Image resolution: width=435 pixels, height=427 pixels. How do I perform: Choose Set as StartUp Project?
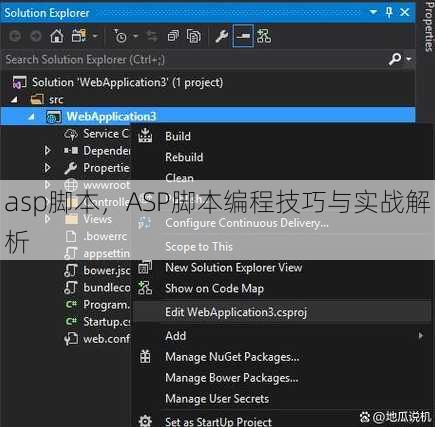click(x=219, y=421)
